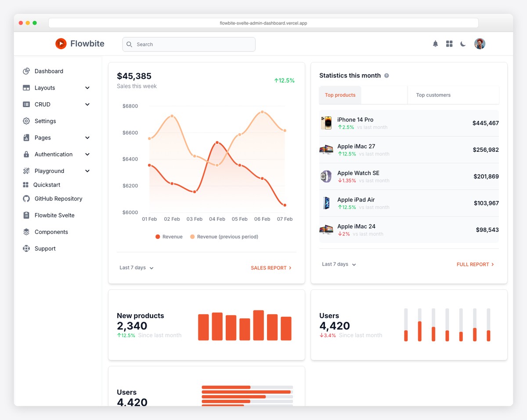527x420 pixels.
Task: Click the search input field
Action: click(188, 44)
